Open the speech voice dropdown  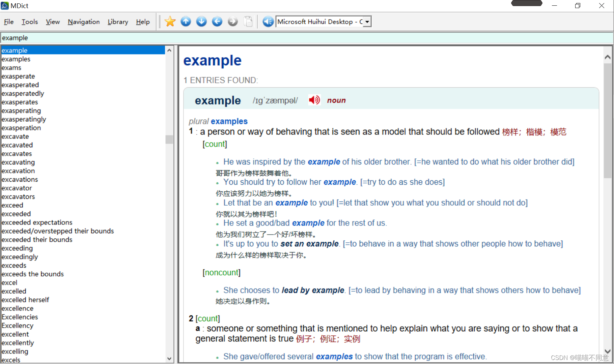[x=367, y=22]
